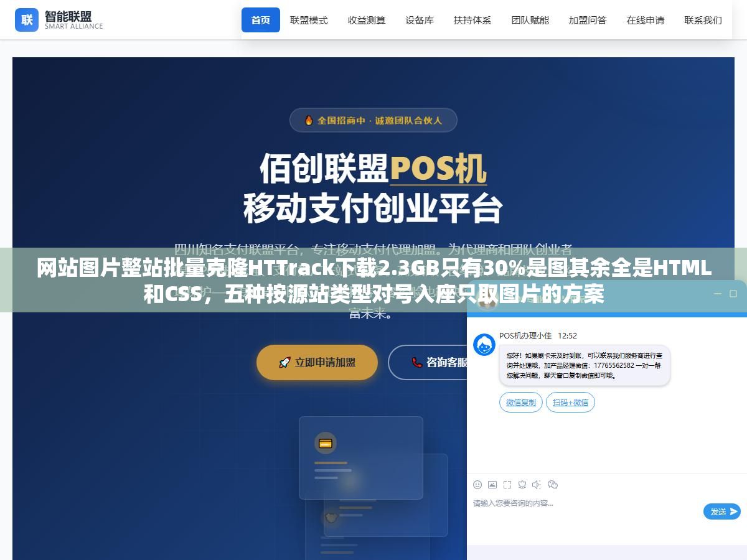
Task: Open 在线申请 navigation link
Action: tap(646, 20)
